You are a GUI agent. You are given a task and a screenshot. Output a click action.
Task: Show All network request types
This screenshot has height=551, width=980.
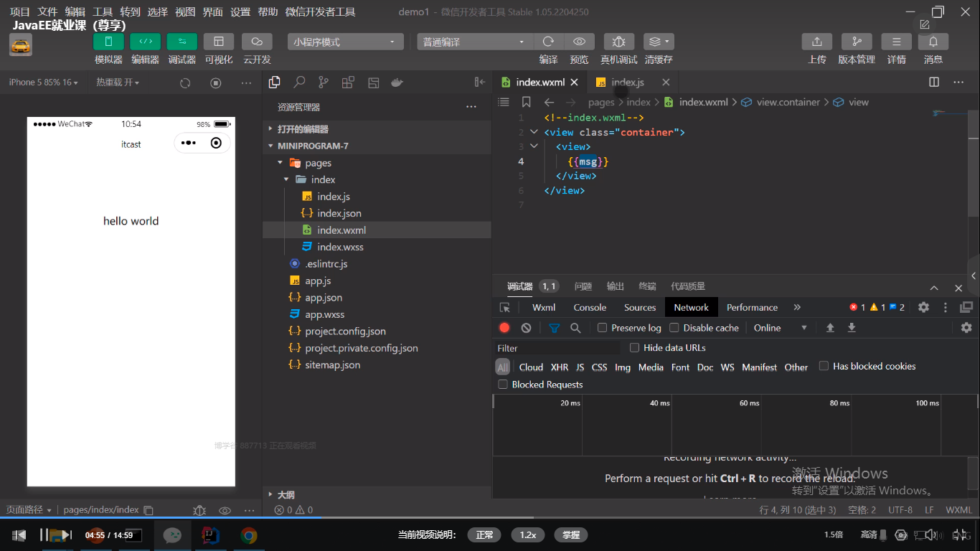coord(503,367)
